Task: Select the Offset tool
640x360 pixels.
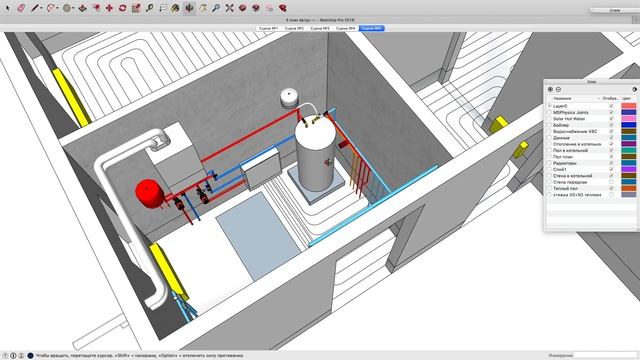Action: pos(96,8)
